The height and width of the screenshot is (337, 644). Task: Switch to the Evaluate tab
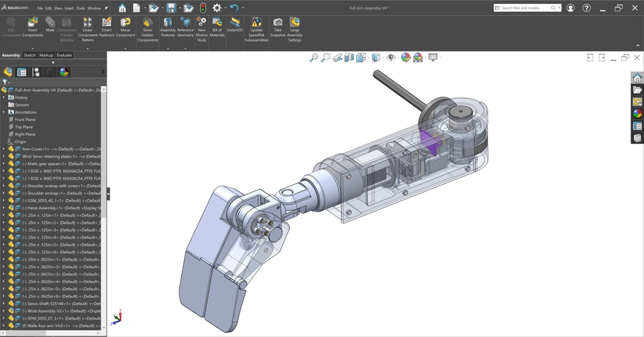click(x=64, y=55)
